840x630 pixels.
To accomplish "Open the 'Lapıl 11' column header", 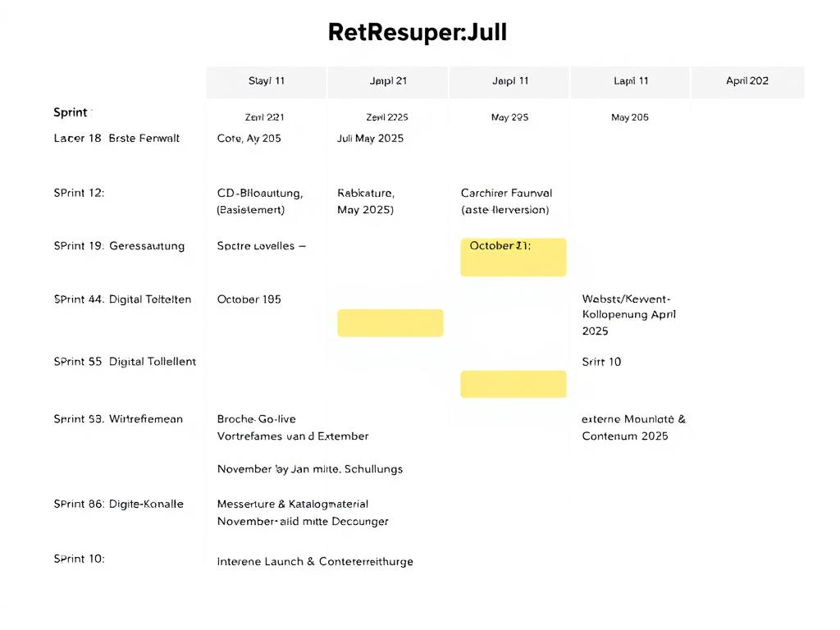I will [x=631, y=81].
